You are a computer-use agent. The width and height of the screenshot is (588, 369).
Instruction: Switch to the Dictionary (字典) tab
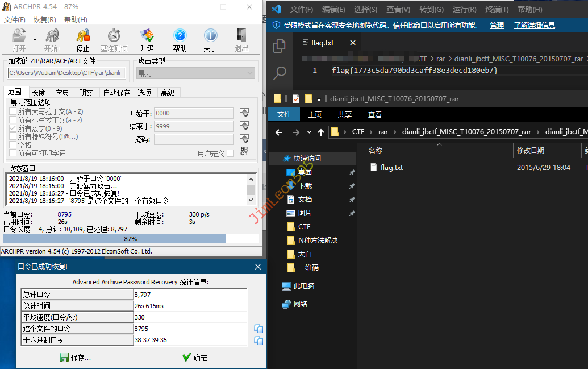[x=61, y=93]
